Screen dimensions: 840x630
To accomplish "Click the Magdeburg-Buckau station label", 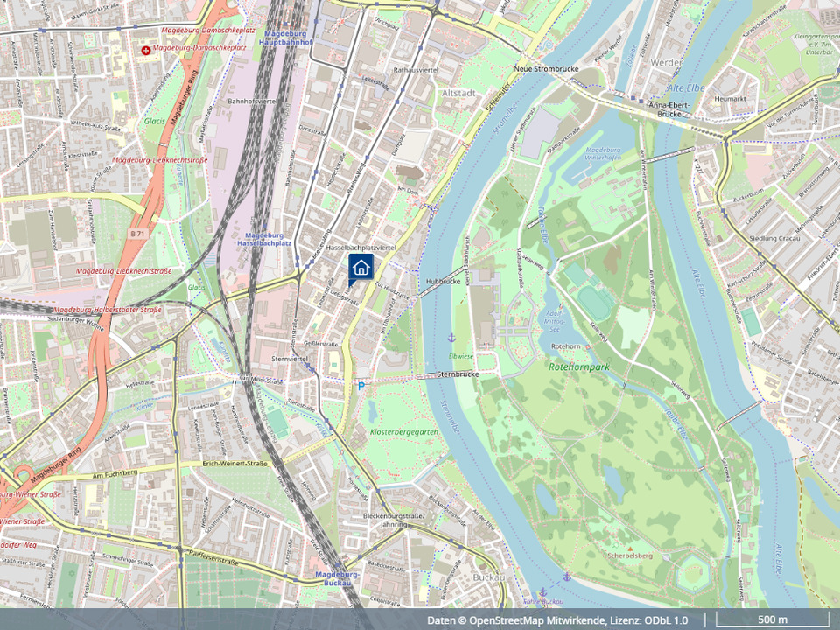I will [x=338, y=578].
